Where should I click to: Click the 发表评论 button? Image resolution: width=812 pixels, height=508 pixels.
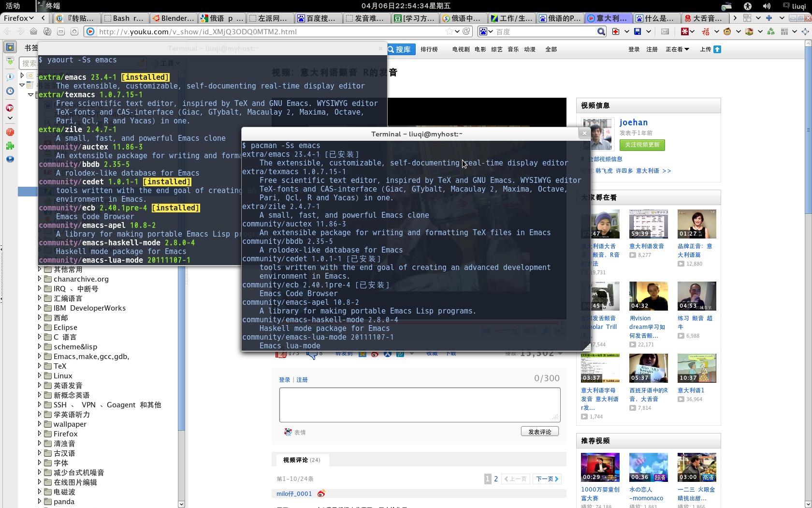(539, 432)
